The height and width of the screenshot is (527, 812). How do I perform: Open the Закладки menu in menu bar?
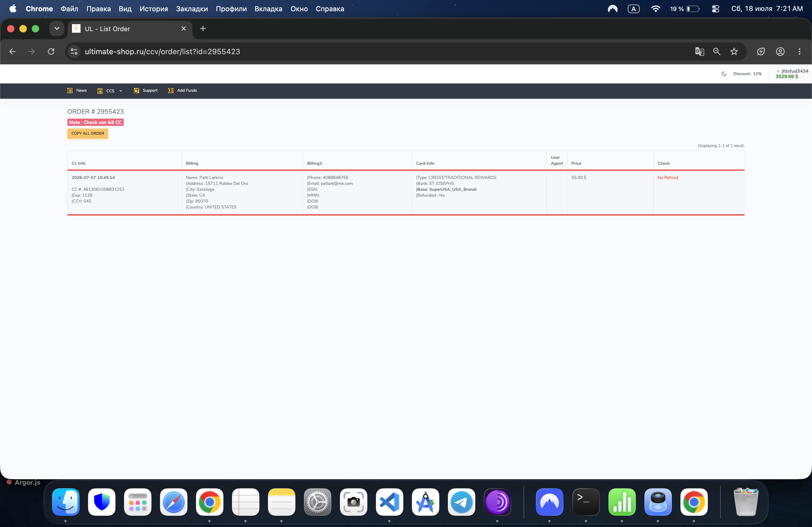(x=192, y=9)
